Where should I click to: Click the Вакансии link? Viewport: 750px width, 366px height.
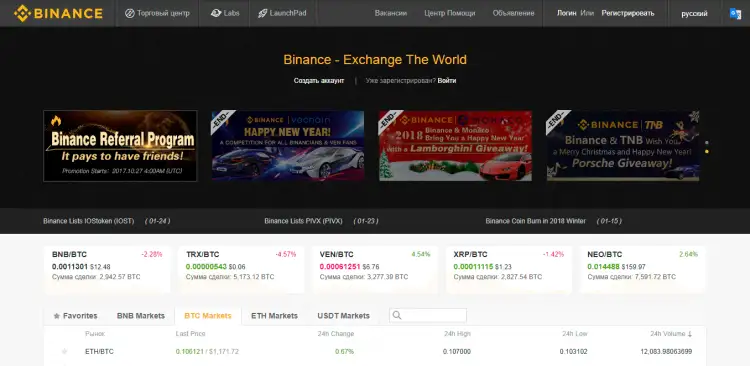point(391,13)
